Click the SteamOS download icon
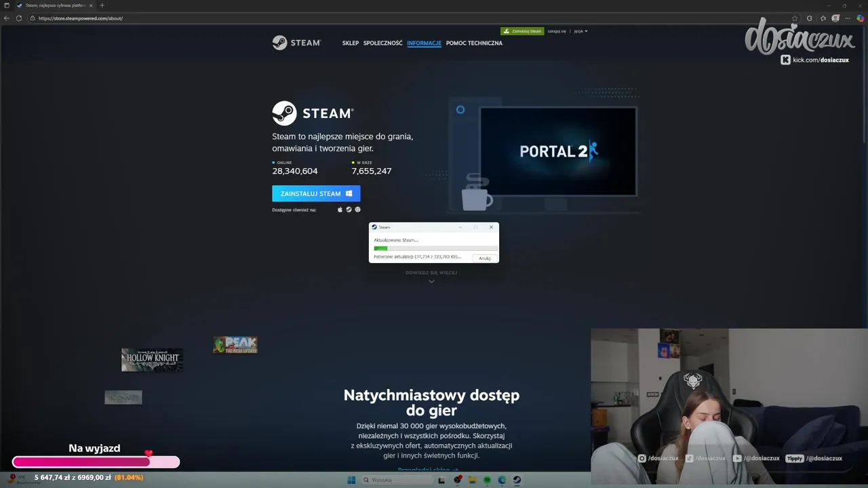The height and width of the screenshot is (488, 868). [349, 209]
